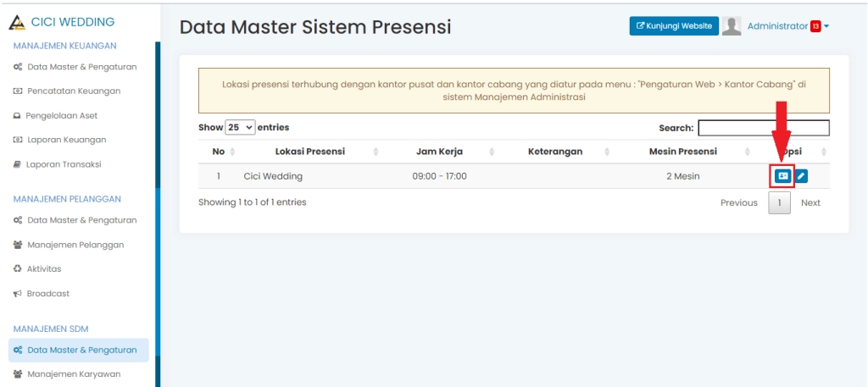Open Manajemen Karyawan menu

tap(75, 374)
